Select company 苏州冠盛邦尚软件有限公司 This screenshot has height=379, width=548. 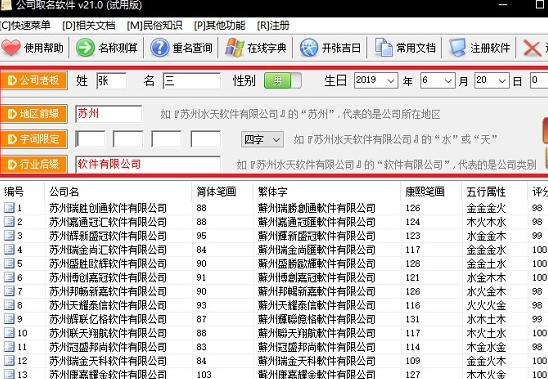(108, 347)
